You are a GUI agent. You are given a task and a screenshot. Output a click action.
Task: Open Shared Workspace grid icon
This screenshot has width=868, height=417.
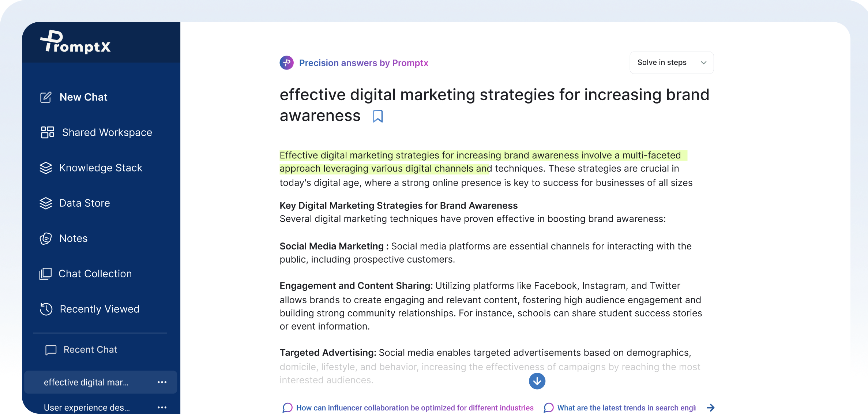tap(47, 132)
